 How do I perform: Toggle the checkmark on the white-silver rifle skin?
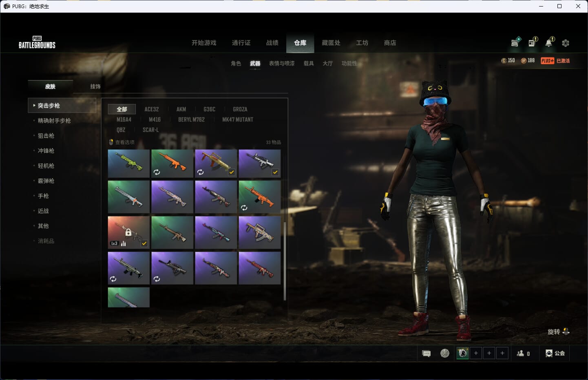point(275,172)
